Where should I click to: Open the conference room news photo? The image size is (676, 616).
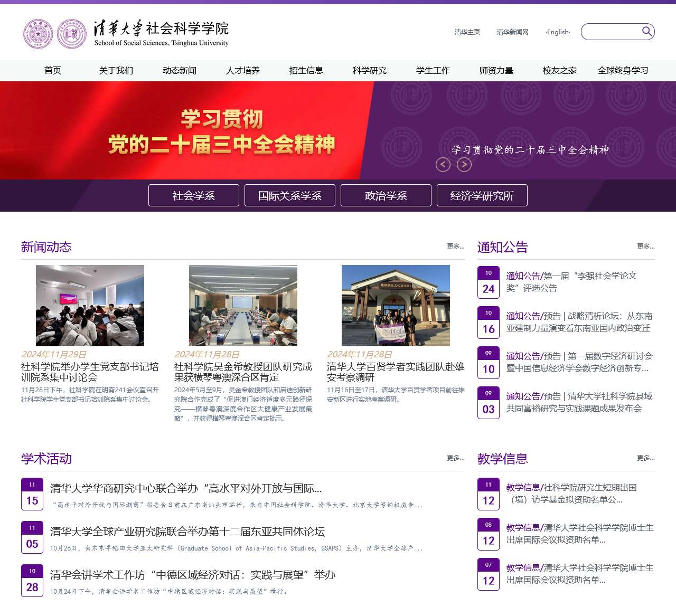tap(243, 306)
